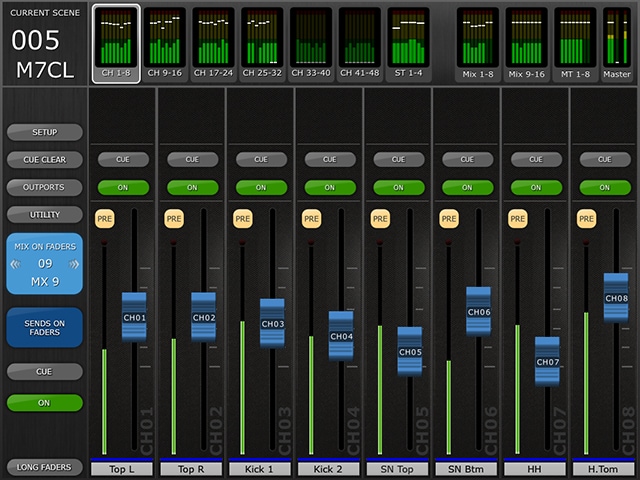This screenshot has height=480, width=640.
Task: Open the Master meter bank
Action: (x=617, y=43)
